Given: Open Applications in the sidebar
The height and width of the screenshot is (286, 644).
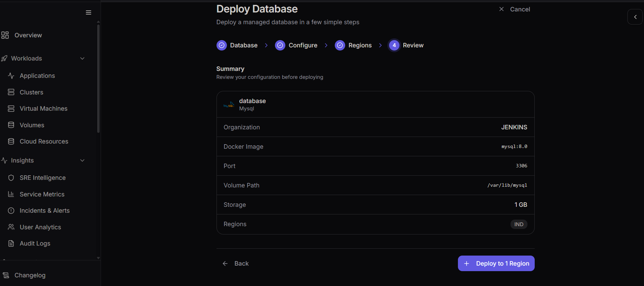Looking at the screenshot, I should (37, 76).
